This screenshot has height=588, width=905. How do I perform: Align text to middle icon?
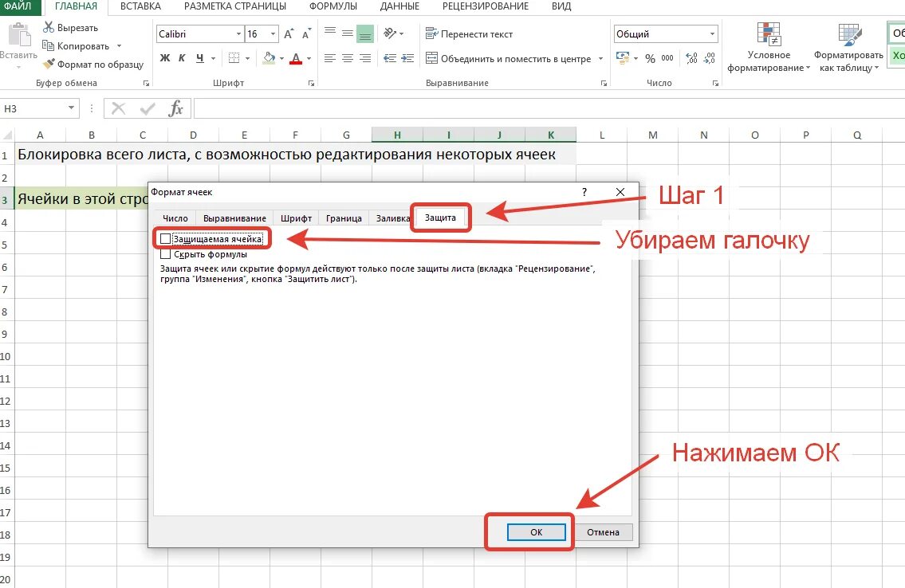click(x=348, y=33)
